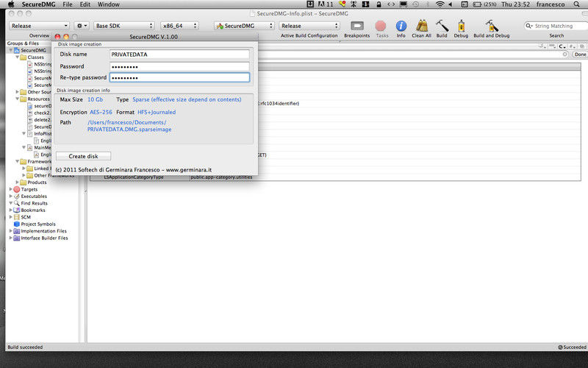
Task: Expand the Other Sources group
Action: coord(17,92)
